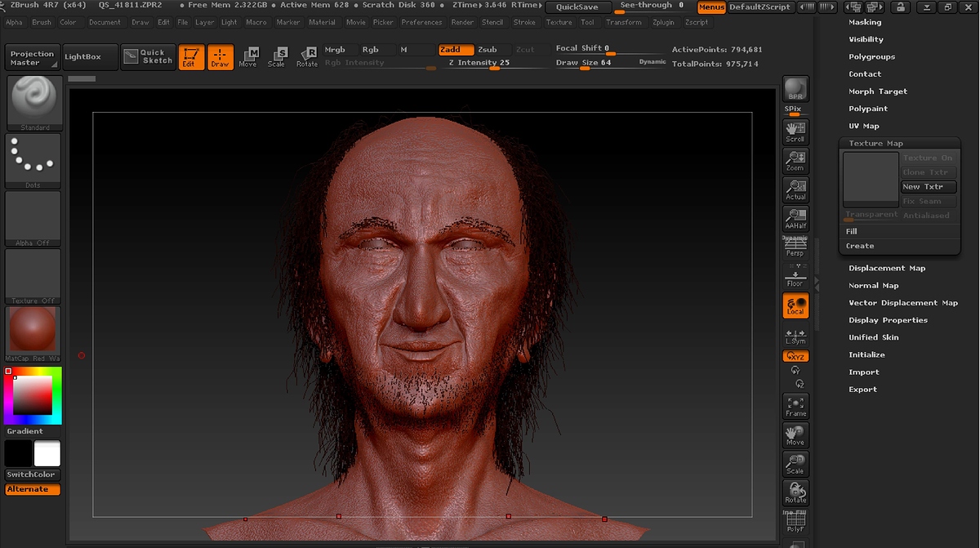Screen dimensions: 980x548
Task: Open the Zplugin menu
Action: coord(663,22)
